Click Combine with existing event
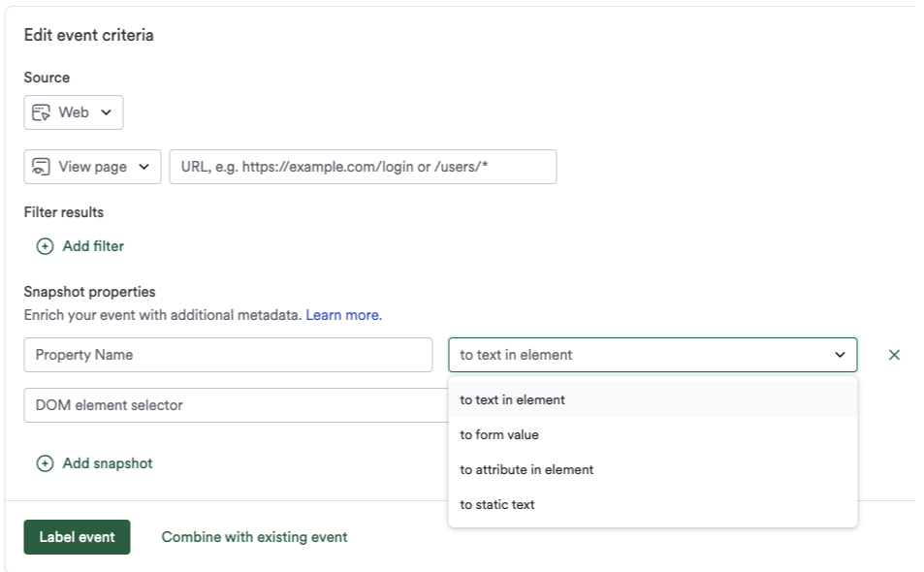Screen dimensions: 924x572 coord(255,537)
